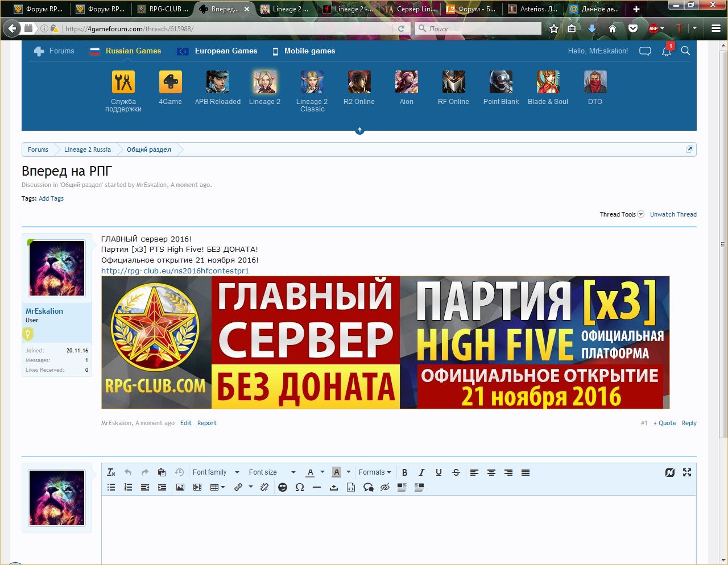Click the special character omega icon
Viewport: 728px width, 565px height.
pos(300,487)
